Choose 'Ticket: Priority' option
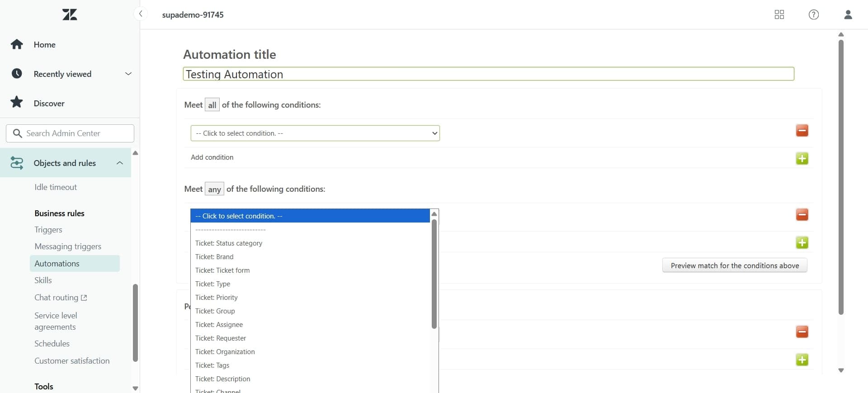 pyautogui.click(x=217, y=298)
